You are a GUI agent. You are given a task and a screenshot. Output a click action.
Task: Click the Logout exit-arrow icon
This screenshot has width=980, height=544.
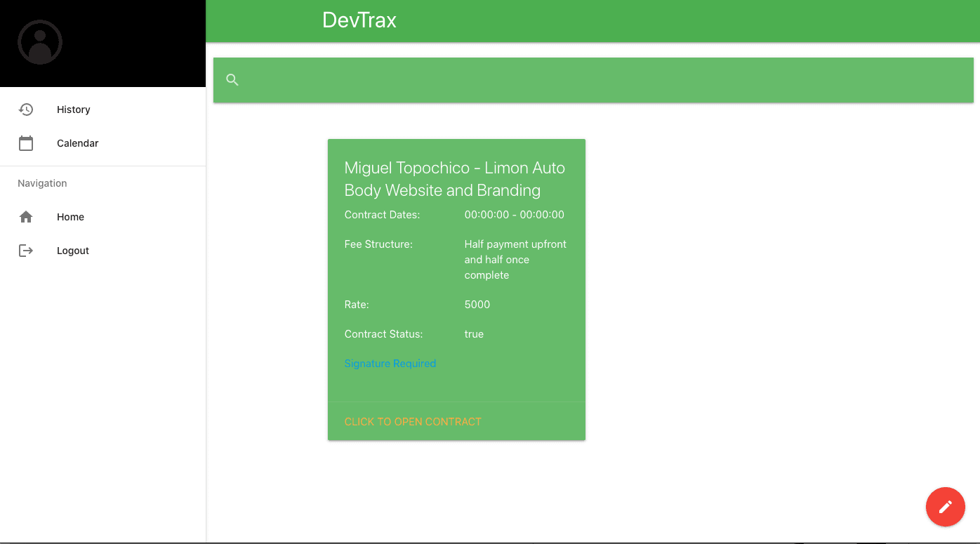pos(26,250)
